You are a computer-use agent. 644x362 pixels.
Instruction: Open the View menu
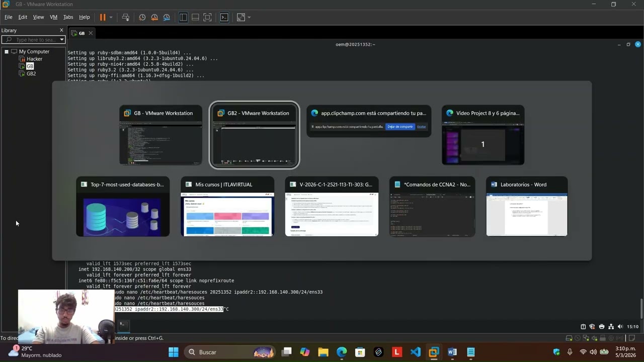[x=38, y=17]
